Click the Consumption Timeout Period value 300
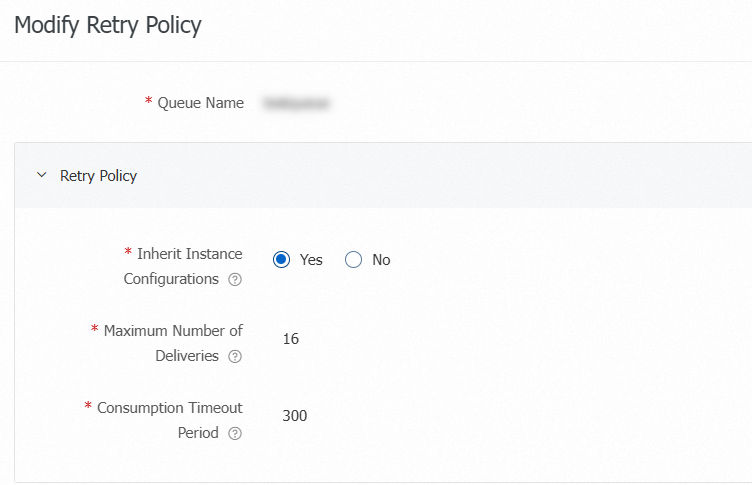The width and height of the screenshot is (752, 485). click(x=295, y=416)
